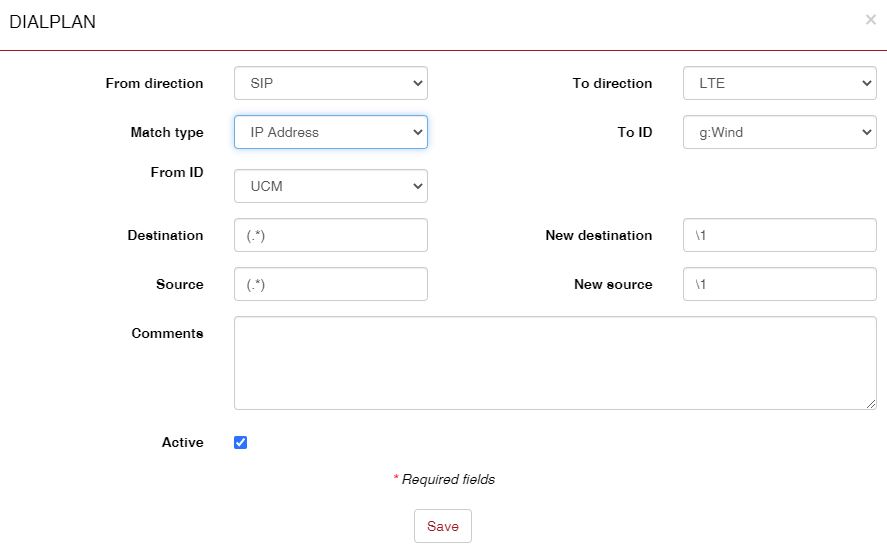Click the Active label text
Viewport: 887px width, 552px height.
coord(182,442)
